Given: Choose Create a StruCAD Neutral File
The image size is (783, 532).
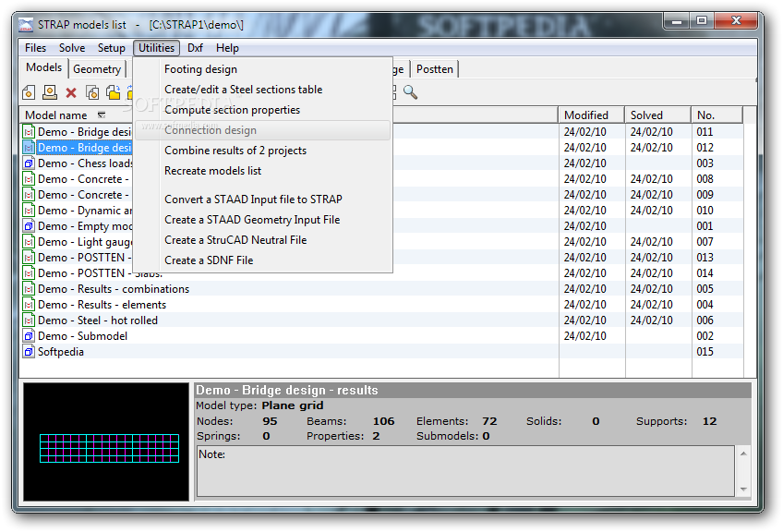Looking at the screenshot, I should pos(262,240).
